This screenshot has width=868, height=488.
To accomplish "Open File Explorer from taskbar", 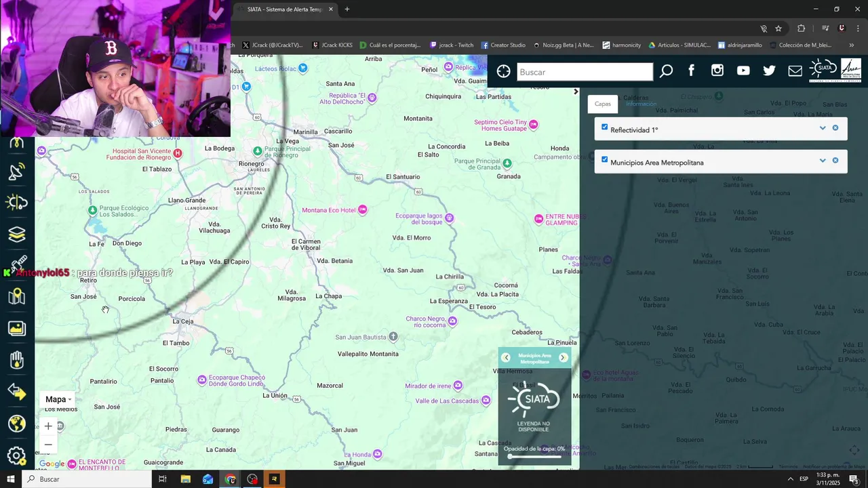I will 185,479.
